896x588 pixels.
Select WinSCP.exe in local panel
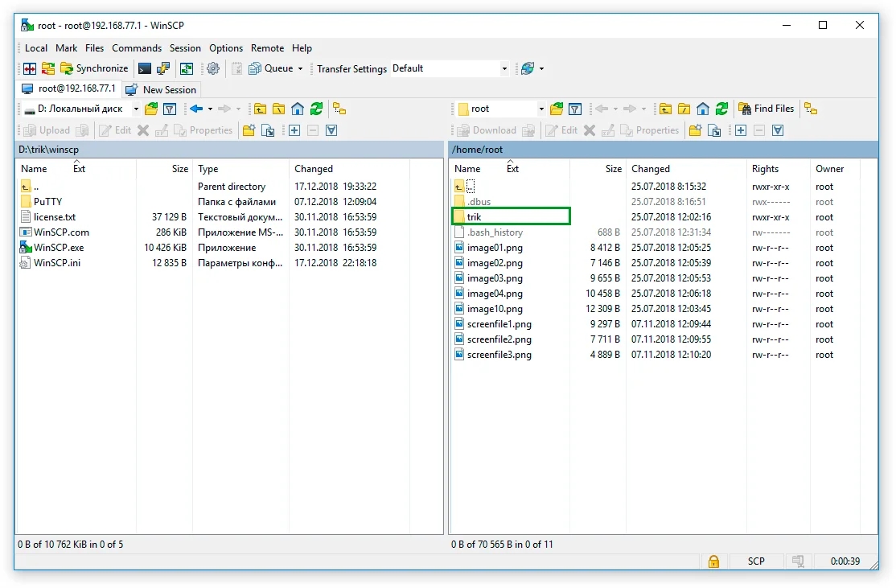click(59, 248)
